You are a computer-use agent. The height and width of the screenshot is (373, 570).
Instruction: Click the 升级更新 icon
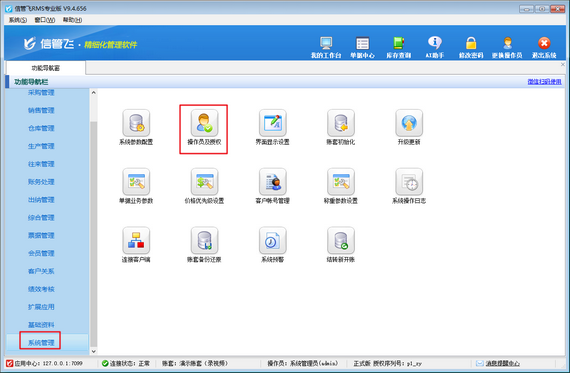(409, 123)
